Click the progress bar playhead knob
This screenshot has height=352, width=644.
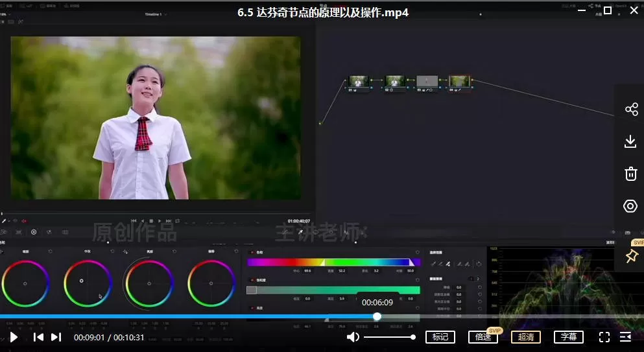point(377,316)
